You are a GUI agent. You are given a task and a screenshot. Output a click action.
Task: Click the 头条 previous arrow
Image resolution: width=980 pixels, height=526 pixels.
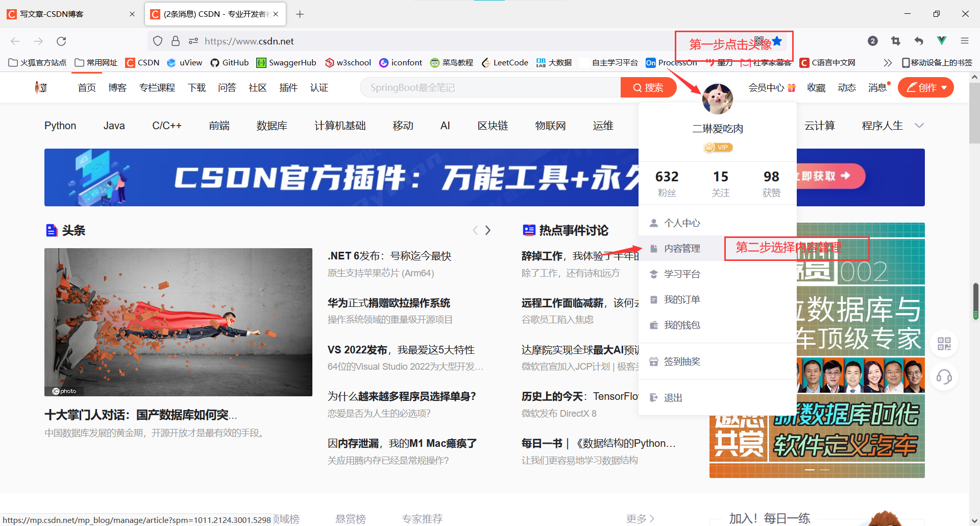click(x=475, y=230)
